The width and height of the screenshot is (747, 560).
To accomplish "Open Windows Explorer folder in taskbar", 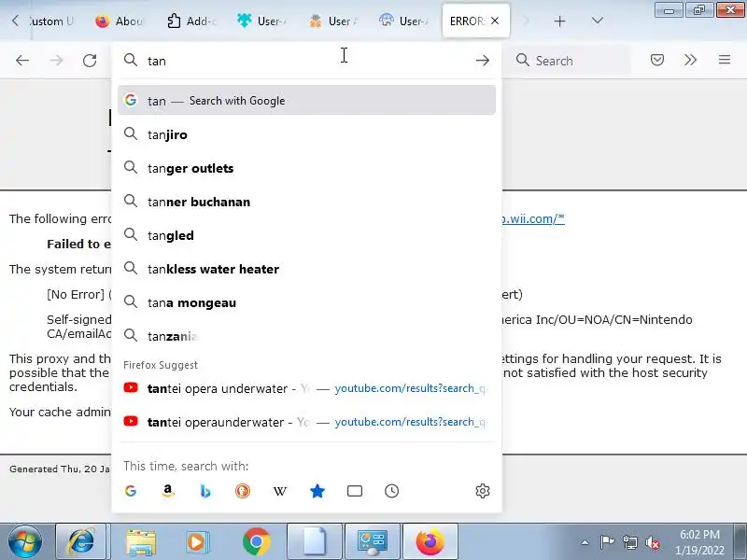I will tap(141, 541).
